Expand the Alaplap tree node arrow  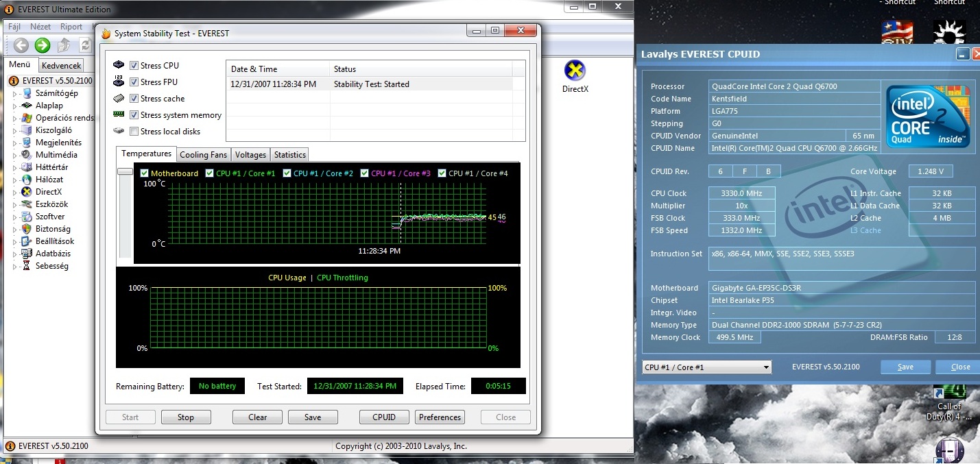coord(15,106)
